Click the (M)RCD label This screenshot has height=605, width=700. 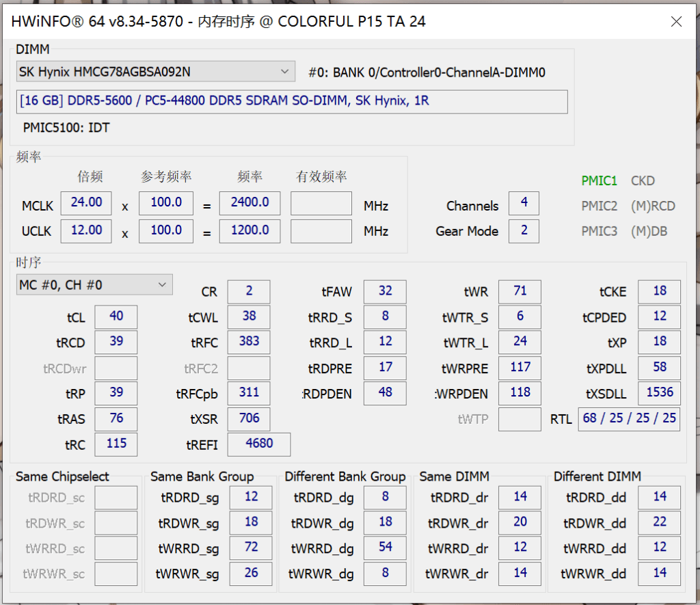(x=653, y=206)
